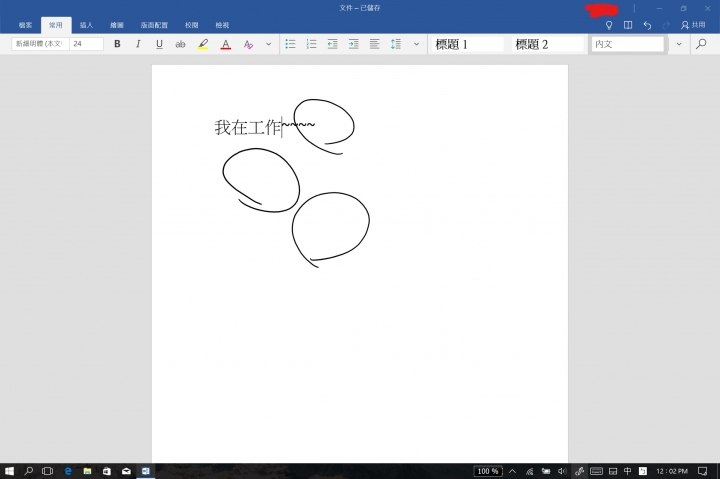Expand more font formatting options chevron

[269, 44]
